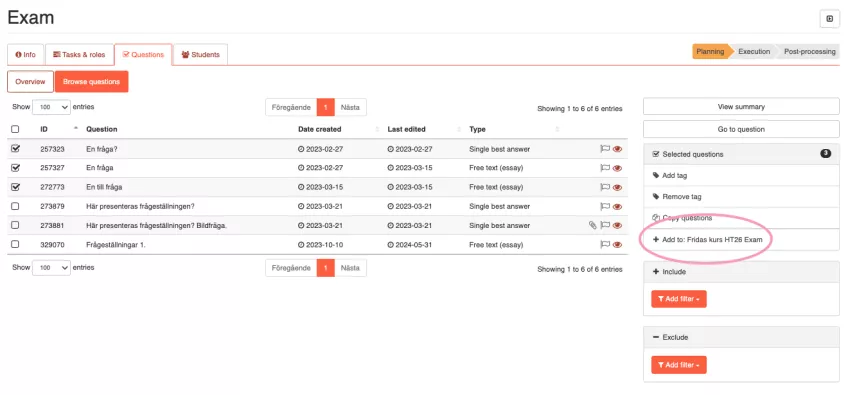
Task: Click Add tag option
Action: pos(741,175)
